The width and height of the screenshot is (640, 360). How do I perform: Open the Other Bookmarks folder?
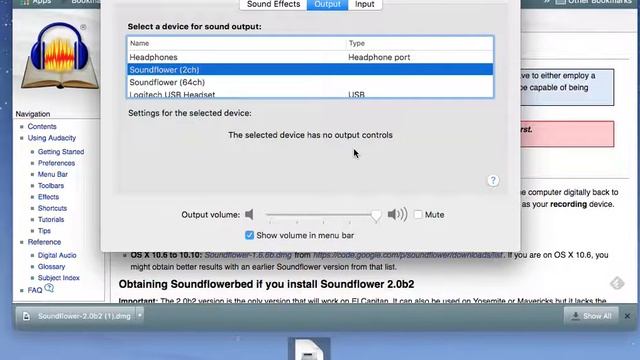point(593,2)
